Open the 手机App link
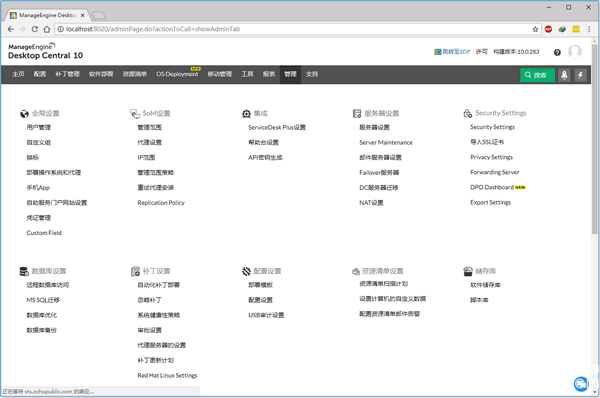Viewport: 600px width, 398px height. [38, 188]
